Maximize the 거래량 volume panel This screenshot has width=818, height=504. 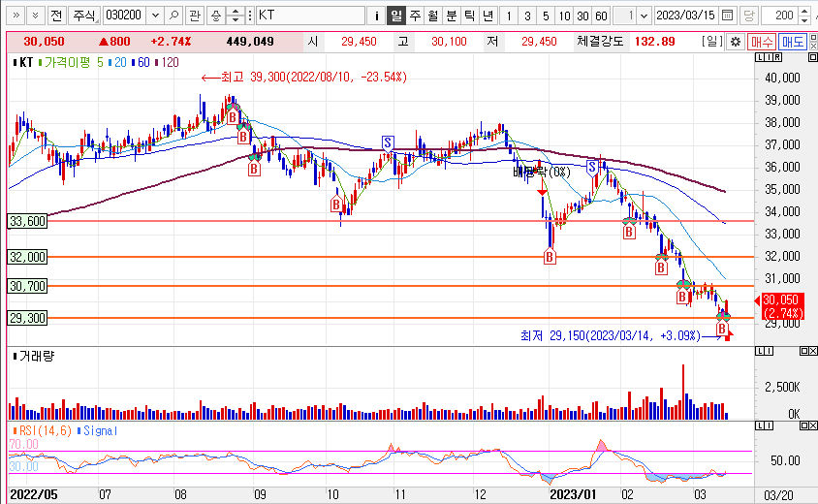[x=803, y=351]
